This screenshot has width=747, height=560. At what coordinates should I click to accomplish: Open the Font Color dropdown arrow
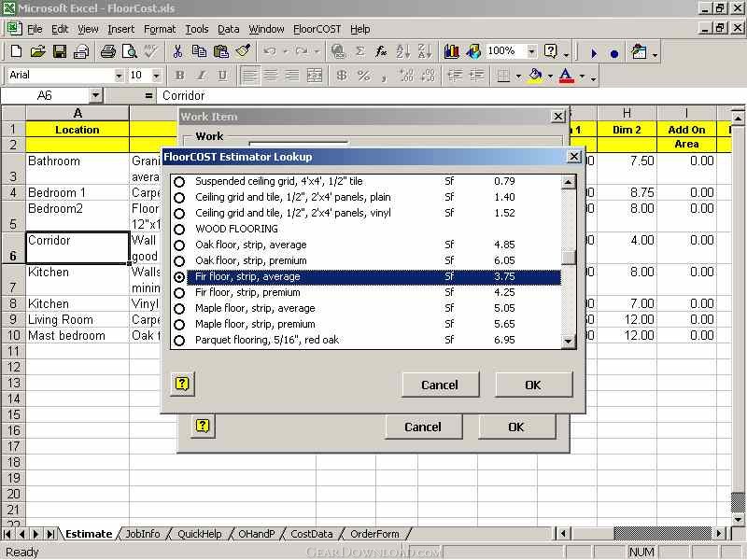tap(582, 76)
